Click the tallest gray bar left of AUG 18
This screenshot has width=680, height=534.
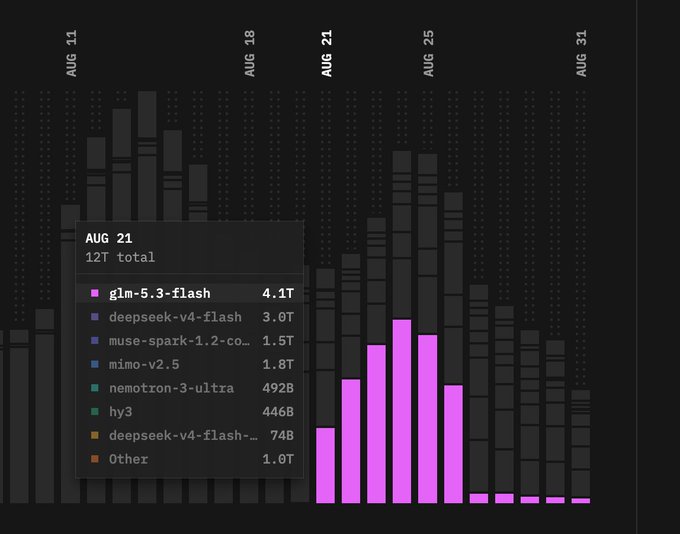pos(147,156)
